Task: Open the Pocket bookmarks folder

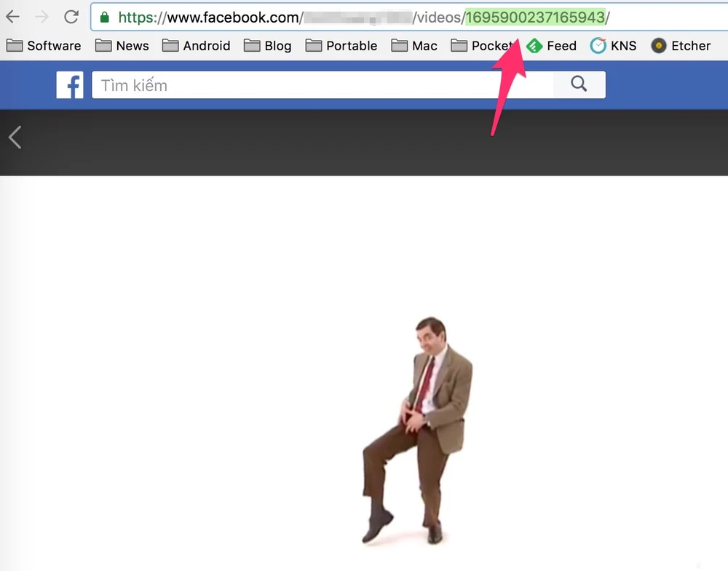Action: pyautogui.click(x=482, y=46)
